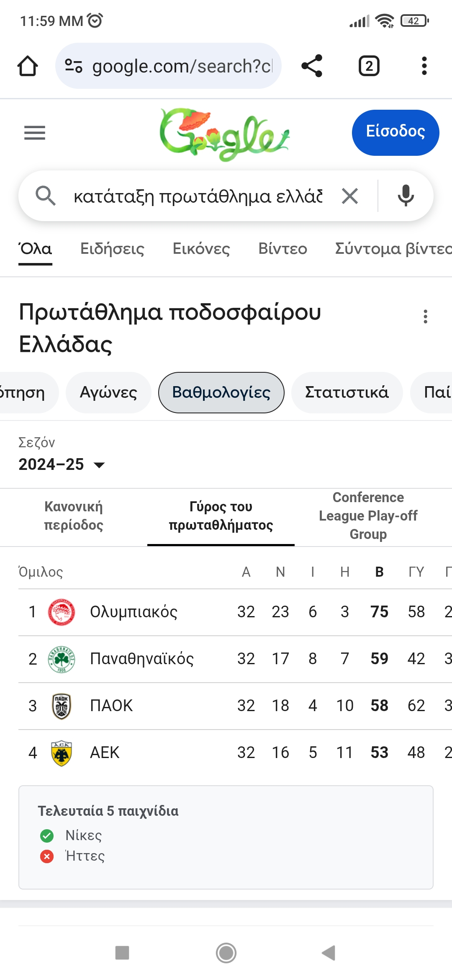Tap the browser home icon

tap(28, 66)
